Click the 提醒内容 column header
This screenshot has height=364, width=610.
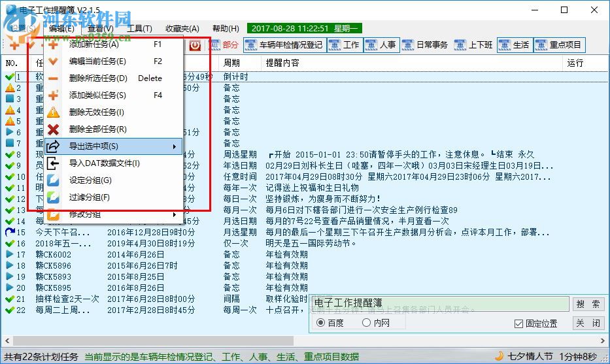(x=412, y=63)
